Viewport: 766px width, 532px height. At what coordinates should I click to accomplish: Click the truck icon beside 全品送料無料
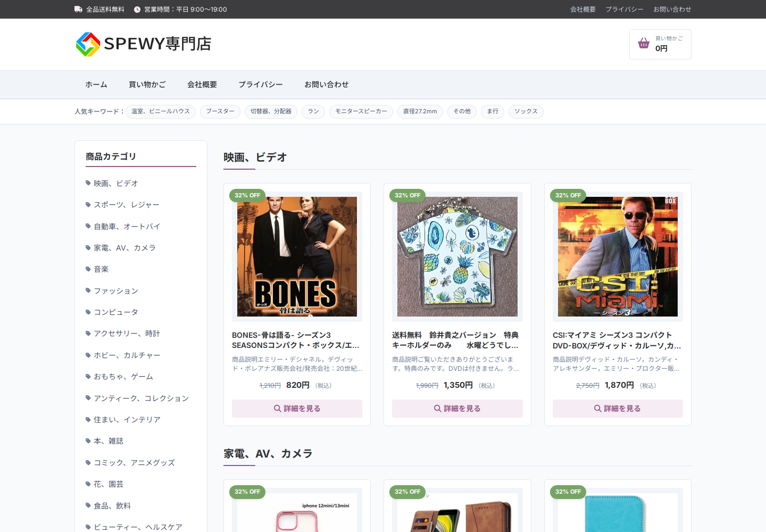pos(78,9)
